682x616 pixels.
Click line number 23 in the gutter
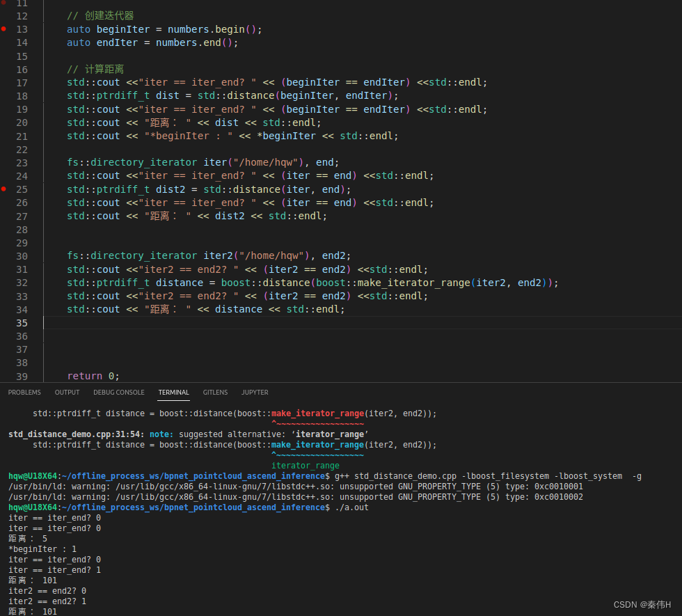22,163
